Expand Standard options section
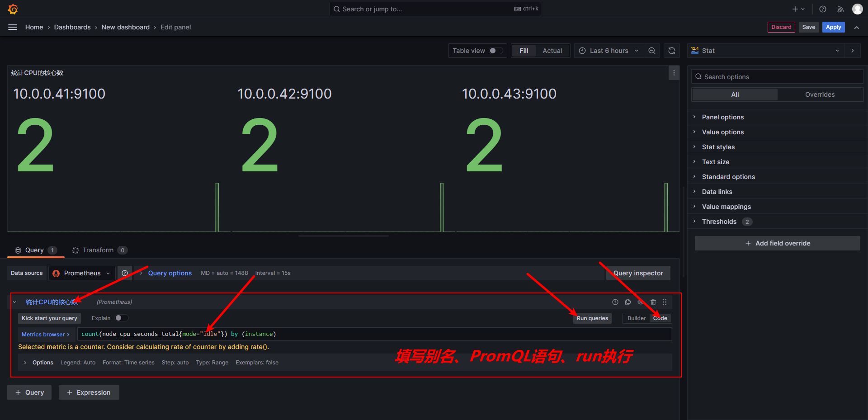The image size is (868, 420). click(728, 177)
